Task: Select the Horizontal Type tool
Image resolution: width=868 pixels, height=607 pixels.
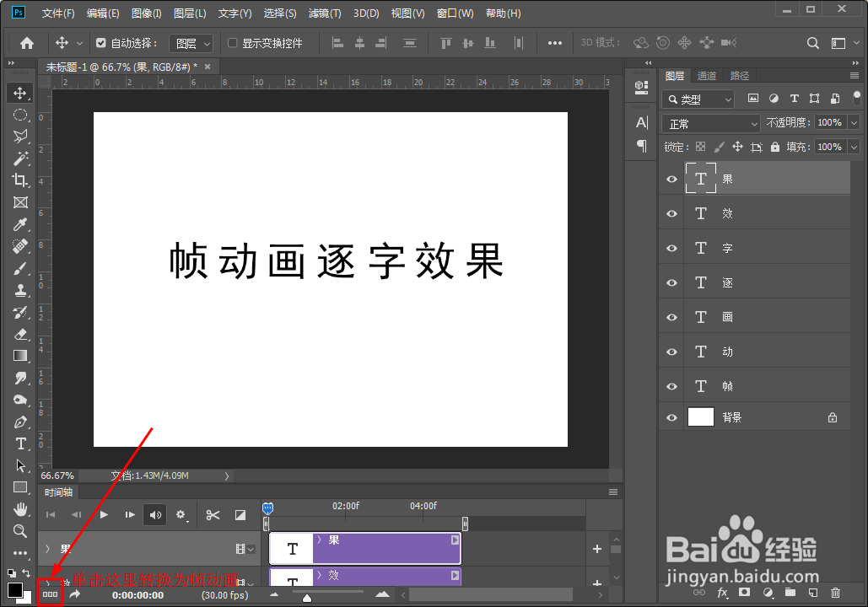Action: tap(20, 443)
